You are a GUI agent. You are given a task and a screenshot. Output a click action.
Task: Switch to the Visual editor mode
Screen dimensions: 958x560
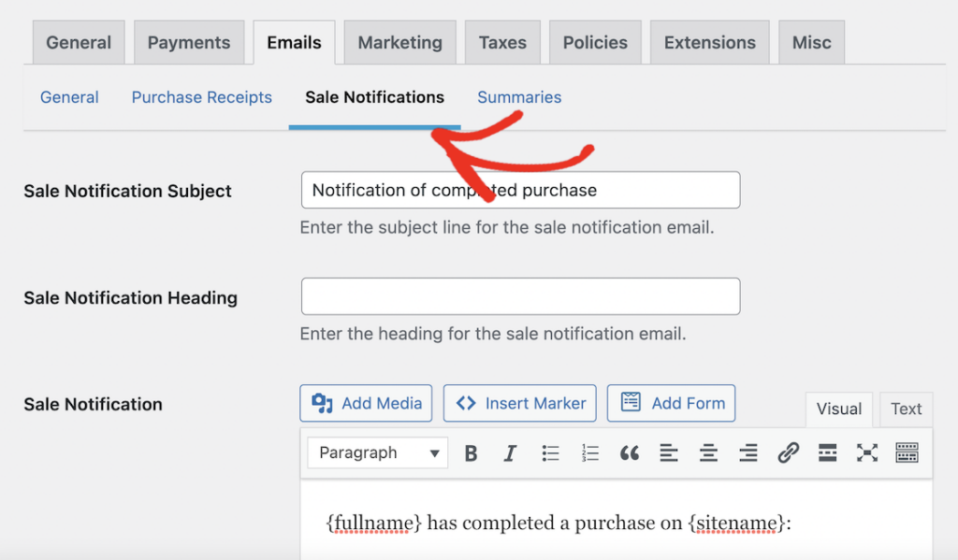tap(838, 409)
